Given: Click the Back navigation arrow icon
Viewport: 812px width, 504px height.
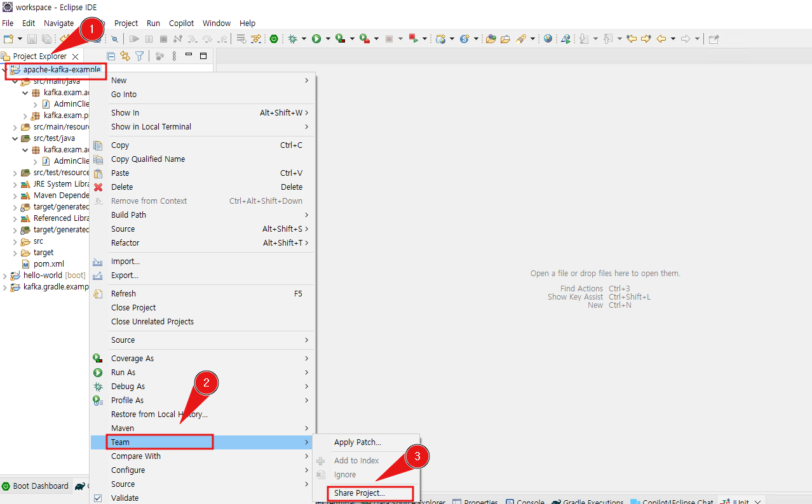Looking at the screenshot, I should click(661, 39).
